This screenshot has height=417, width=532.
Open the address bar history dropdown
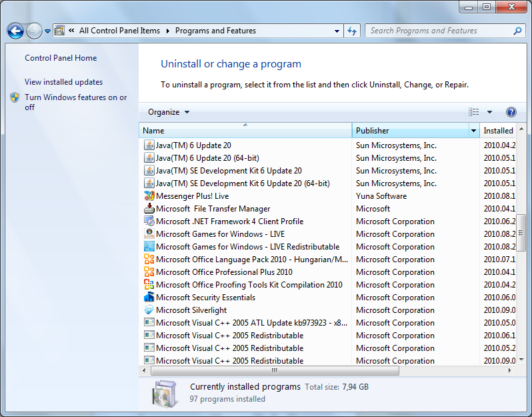[x=337, y=31]
